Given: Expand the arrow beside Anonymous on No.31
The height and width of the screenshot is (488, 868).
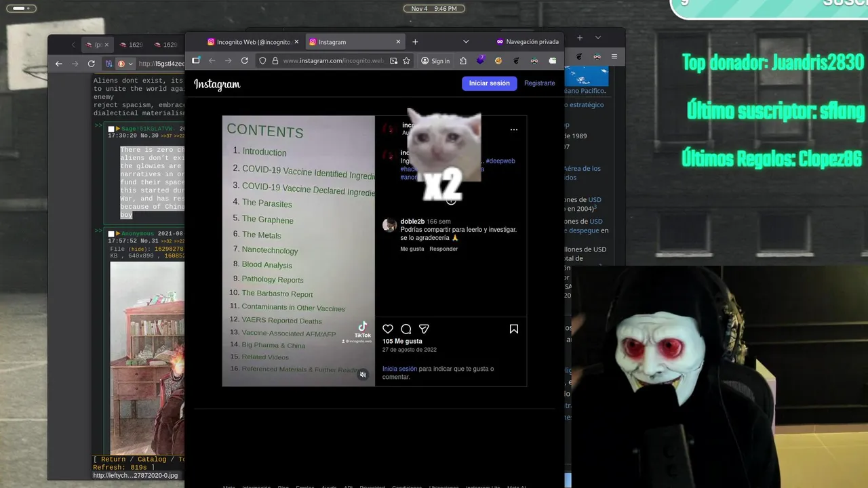Looking at the screenshot, I should pyautogui.click(x=118, y=234).
